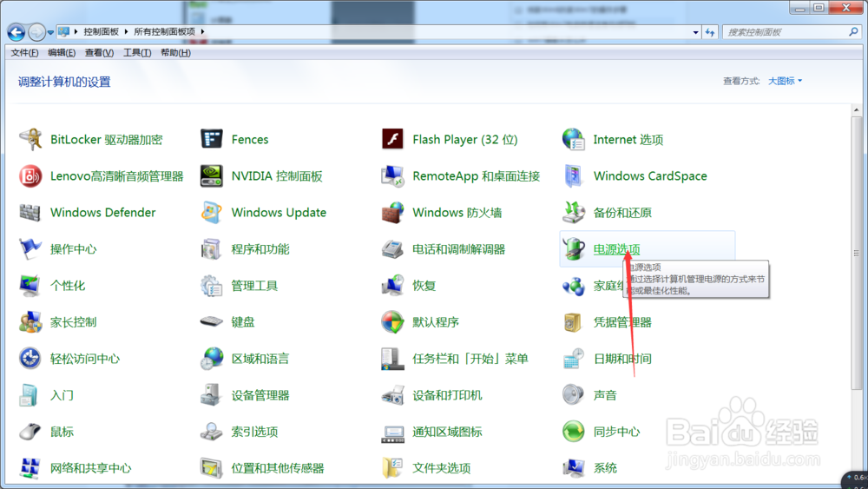Open 同步中心 green icon
868x489 pixels.
click(x=574, y=432)
